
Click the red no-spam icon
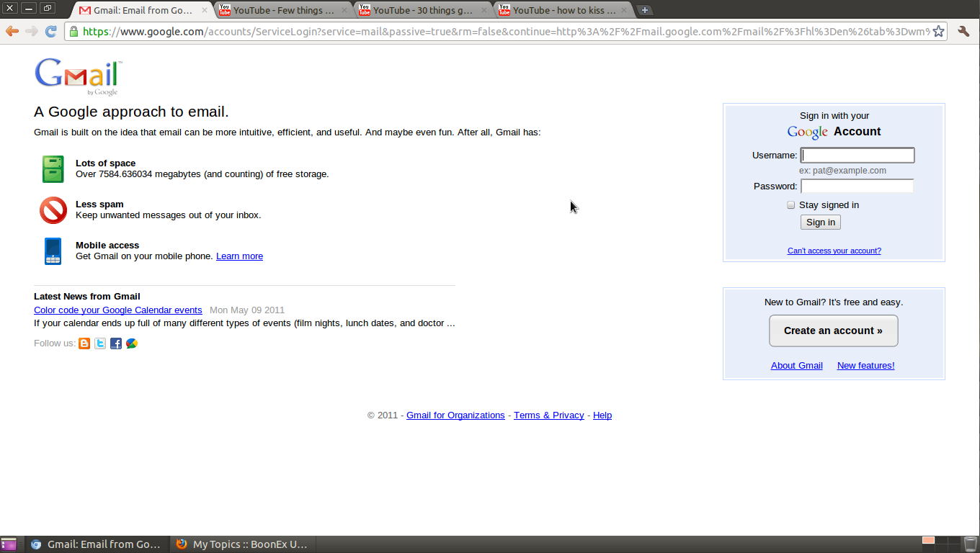pyautogui.click(x=53, y=210)
